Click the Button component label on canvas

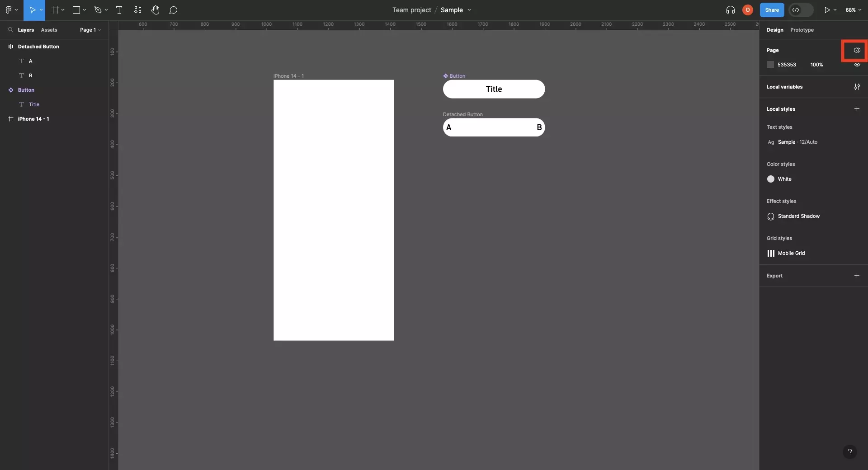click(x=454, y=76)
